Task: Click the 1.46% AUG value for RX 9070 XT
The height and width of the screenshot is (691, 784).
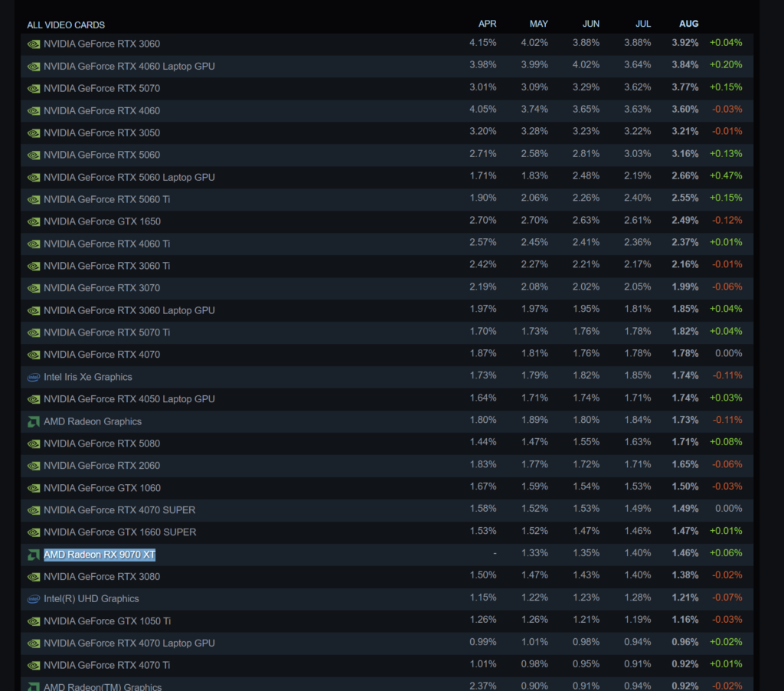Action: point(685,553)
